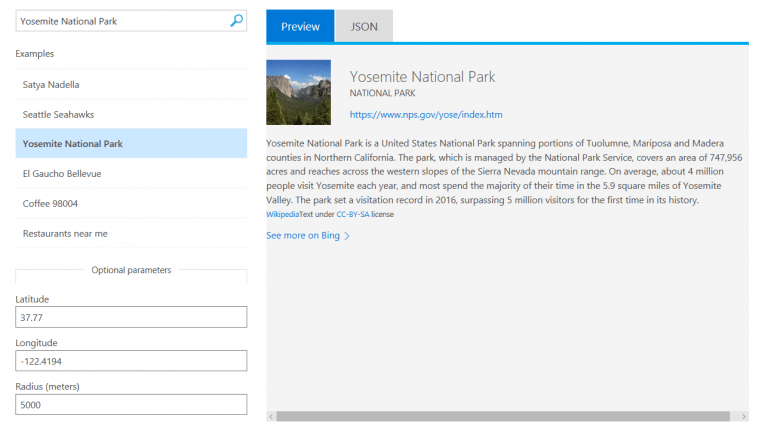Select the Coffee 98004 example
Image resolution: width=768 pixels, height=428 pixels.
click(x=50, y=203)
